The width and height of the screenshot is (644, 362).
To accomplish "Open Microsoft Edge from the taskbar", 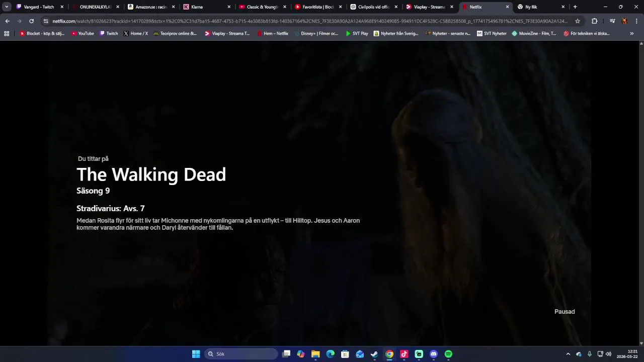I will [x=330, y=354].
